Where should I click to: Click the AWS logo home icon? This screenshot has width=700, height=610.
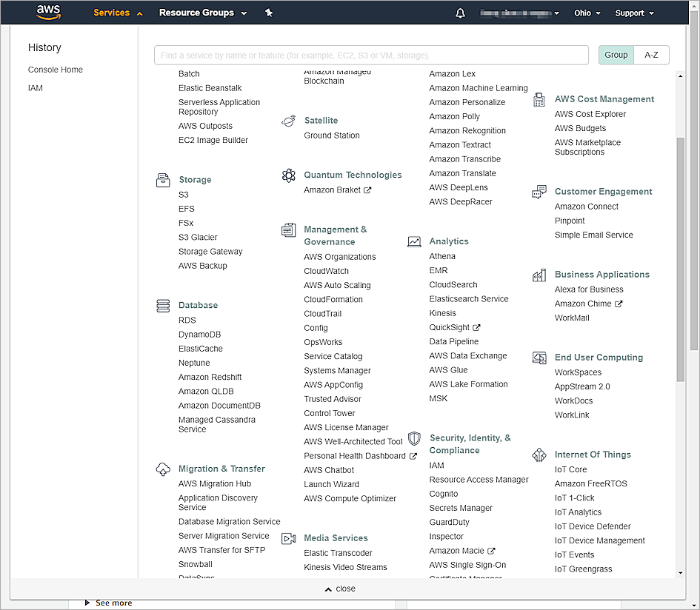pyautogui.click(x=48, y=13)
